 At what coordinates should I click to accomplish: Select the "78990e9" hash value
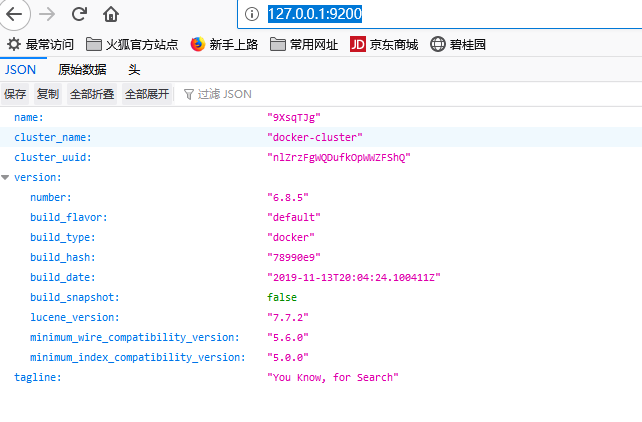coord(294,257)
